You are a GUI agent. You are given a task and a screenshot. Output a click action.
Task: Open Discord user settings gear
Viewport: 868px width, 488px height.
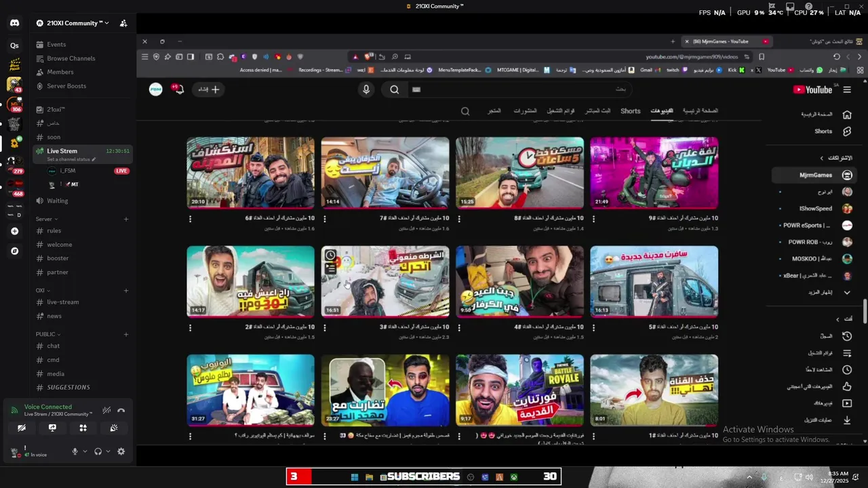tap(121, 451)
